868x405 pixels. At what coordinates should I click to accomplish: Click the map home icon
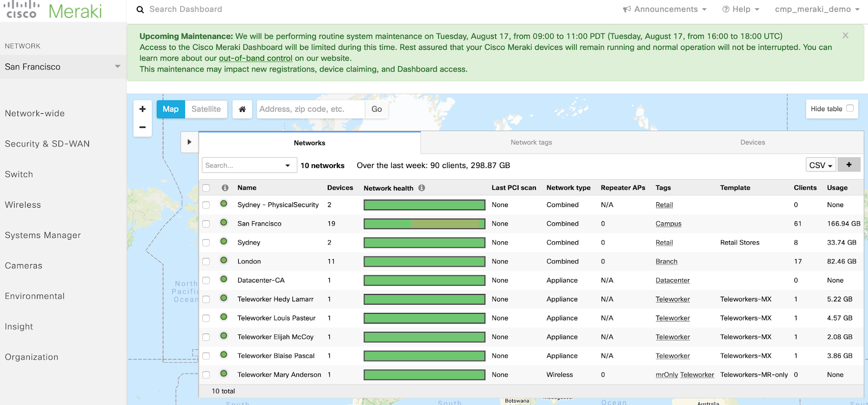[x=242, y=109]
